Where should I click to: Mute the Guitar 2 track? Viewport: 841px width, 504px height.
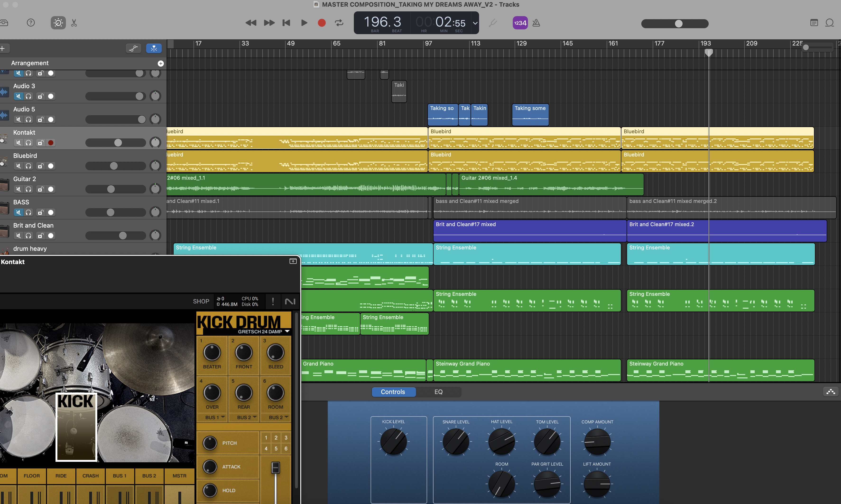[x=18, y=189]
